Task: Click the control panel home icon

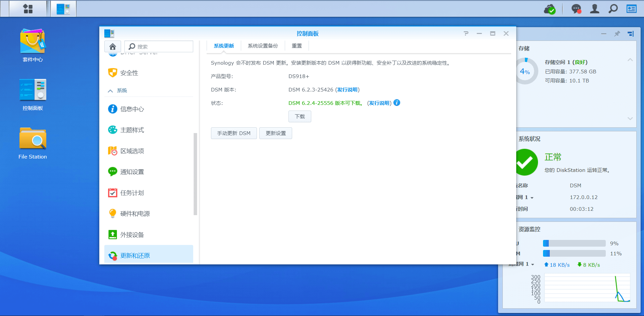Action: [113, 47]
